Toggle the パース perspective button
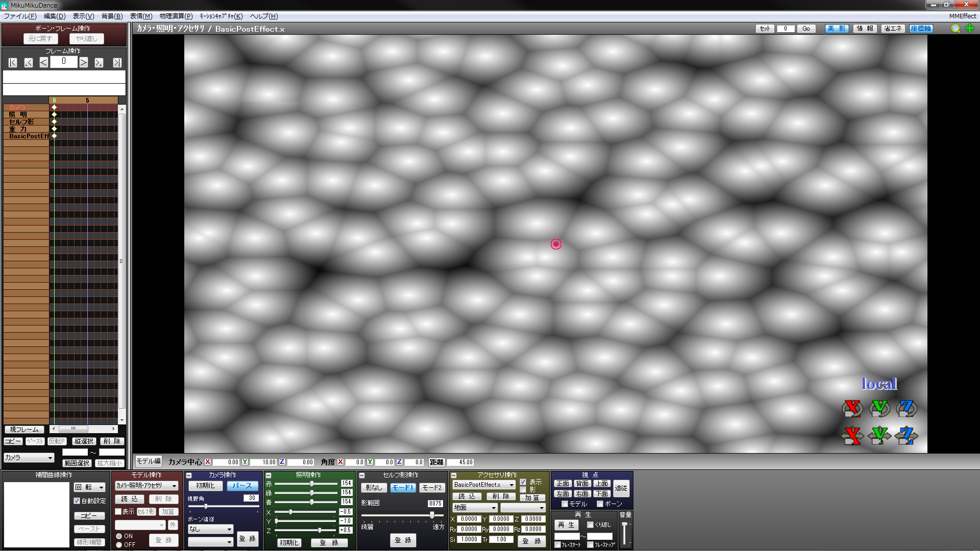 pyautogui.click(x=242, y=486)
